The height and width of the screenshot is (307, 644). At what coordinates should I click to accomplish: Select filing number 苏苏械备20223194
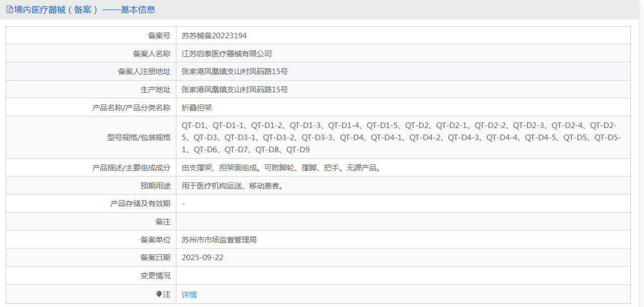tap(214, 36)
